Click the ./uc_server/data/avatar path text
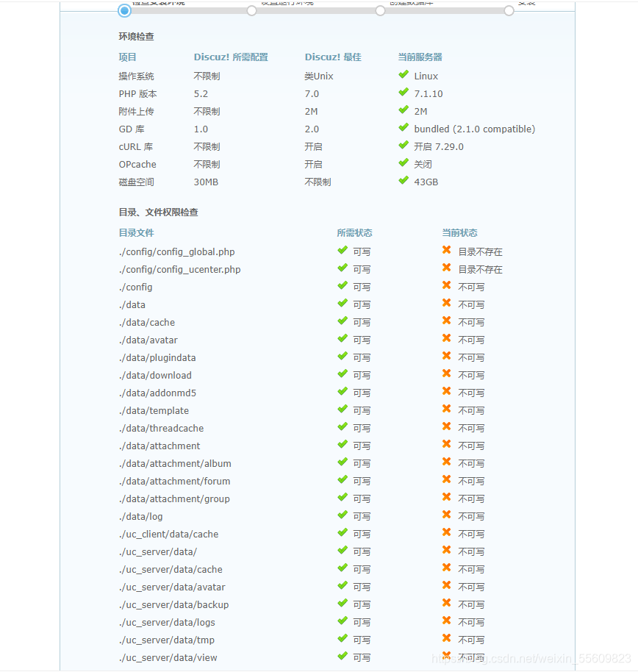Image resolution: width=638 pixels, height=672 pixels. 172,587
